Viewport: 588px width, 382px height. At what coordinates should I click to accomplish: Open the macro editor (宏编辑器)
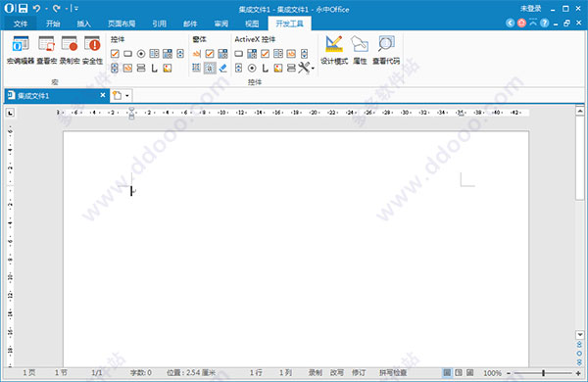pyautogui.click(x=21, y=50)
